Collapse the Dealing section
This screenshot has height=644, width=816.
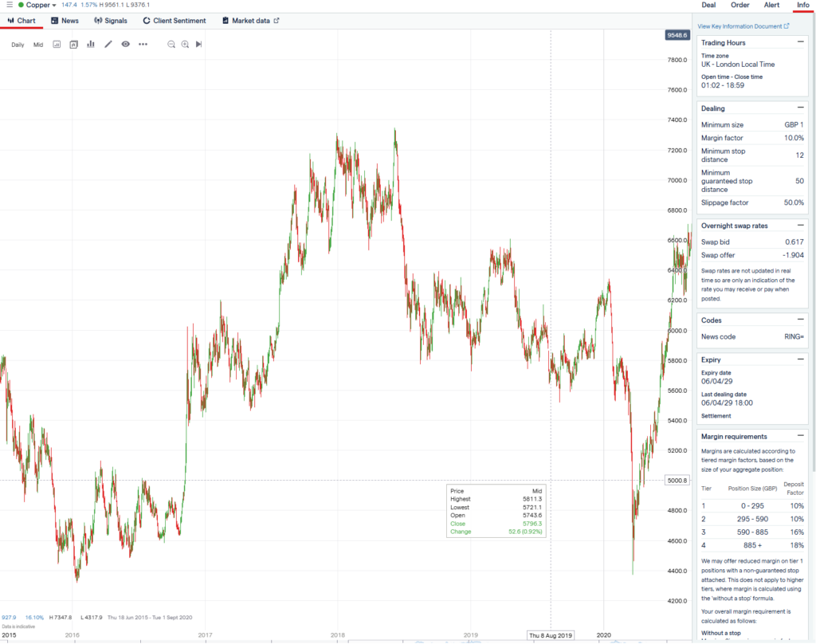800,108
